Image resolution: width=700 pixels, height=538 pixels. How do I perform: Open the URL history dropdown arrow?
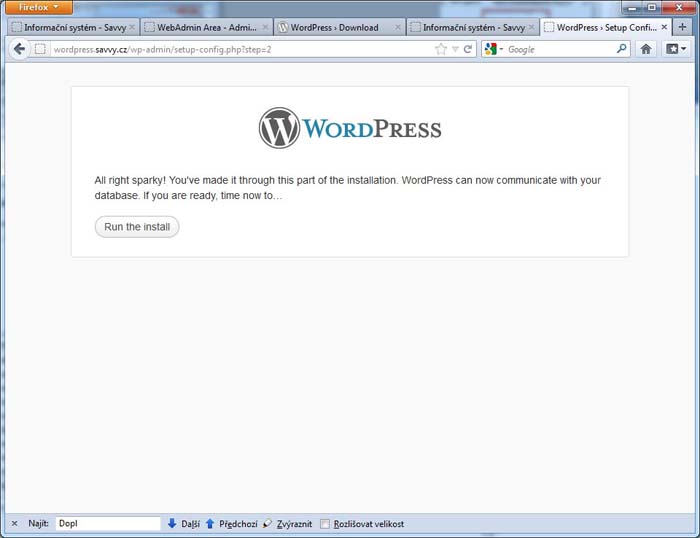point(455,49)
